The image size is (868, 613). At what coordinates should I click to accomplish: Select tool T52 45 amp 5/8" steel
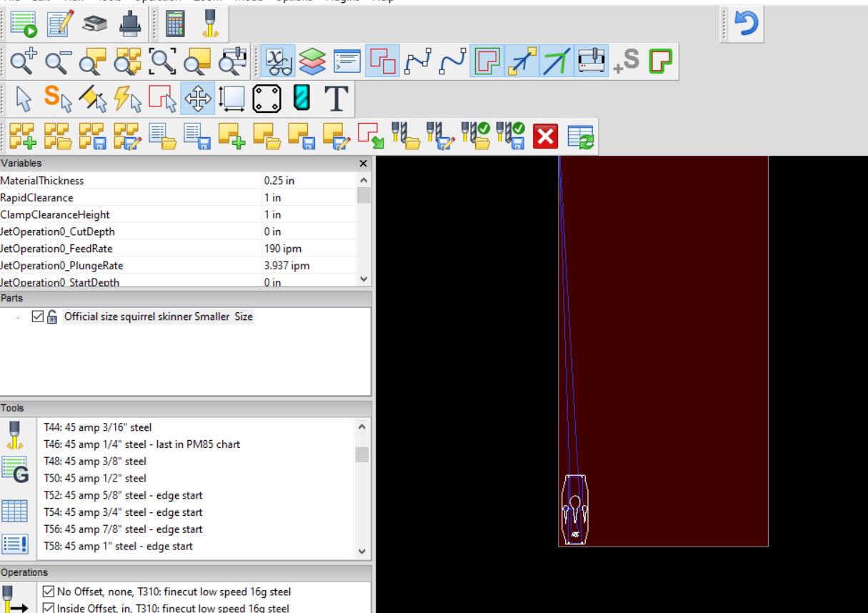123,495
